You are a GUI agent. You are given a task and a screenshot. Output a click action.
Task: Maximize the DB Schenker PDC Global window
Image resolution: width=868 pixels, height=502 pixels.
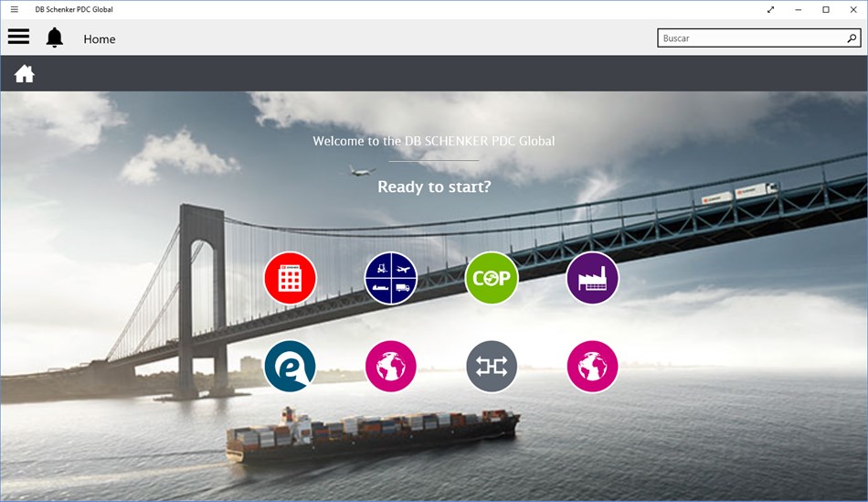pyautogui.click(x=826, y=9)
